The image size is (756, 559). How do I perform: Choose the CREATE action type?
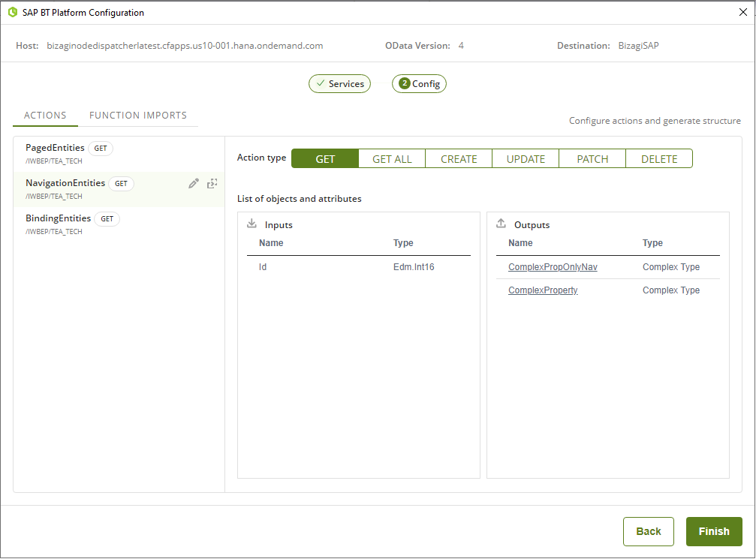point(459,159)
